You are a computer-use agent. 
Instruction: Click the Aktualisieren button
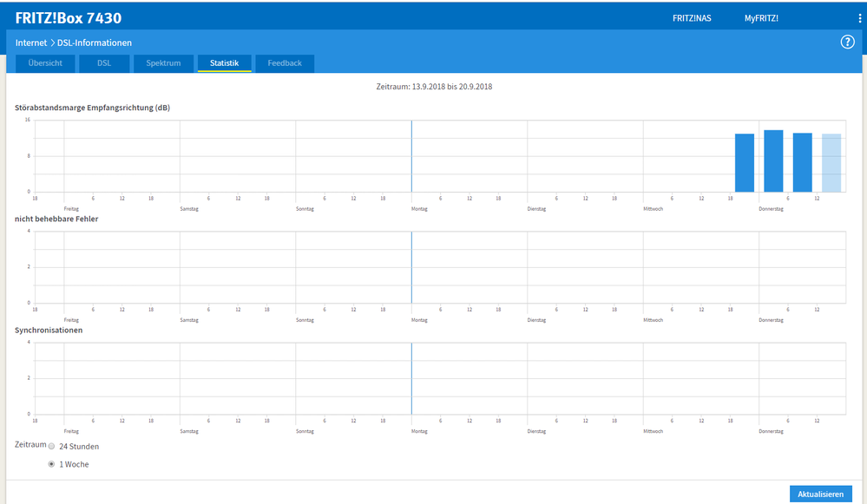(820, 494)
